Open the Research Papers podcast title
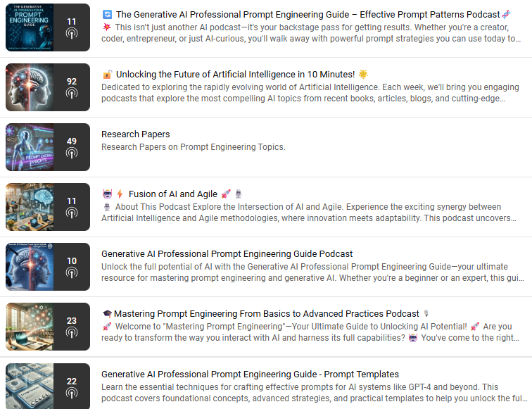 pyautogui.click(x=135, y=134)
